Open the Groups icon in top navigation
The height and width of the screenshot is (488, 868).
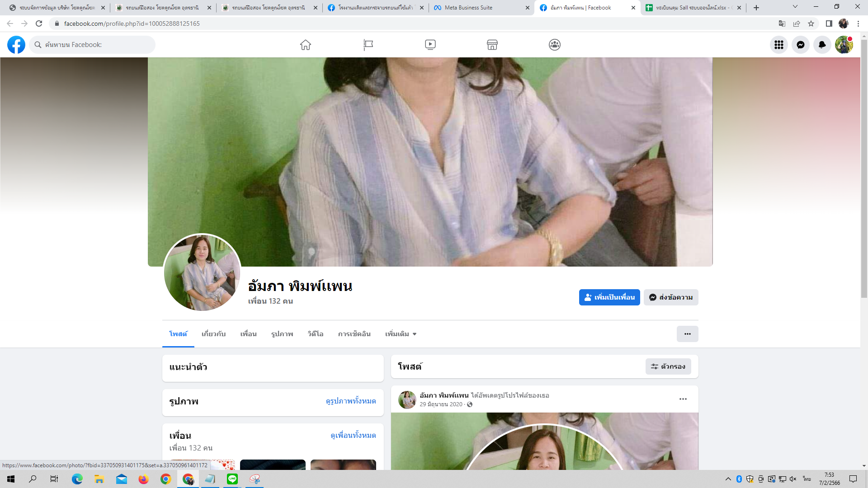point(555,45)
